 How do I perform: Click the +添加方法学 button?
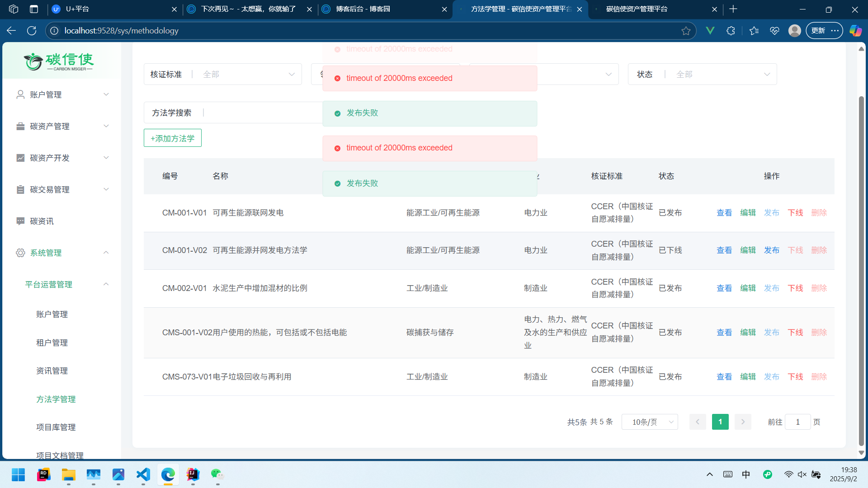pos(173,138)
